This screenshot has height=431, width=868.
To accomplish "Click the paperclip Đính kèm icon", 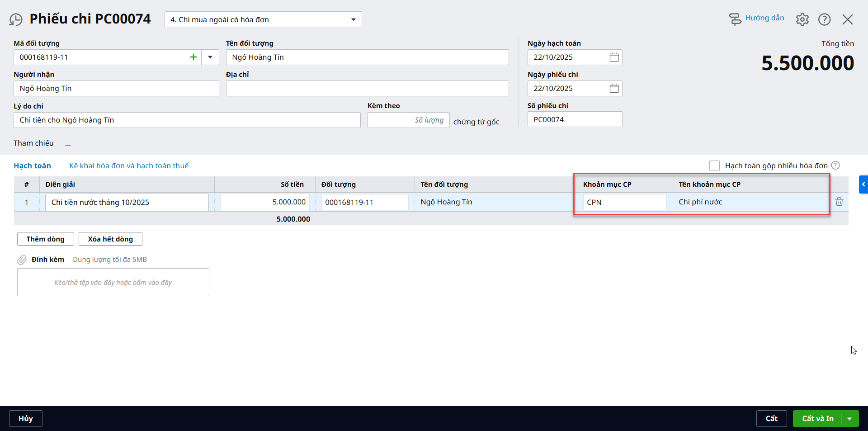I will 22,260.
